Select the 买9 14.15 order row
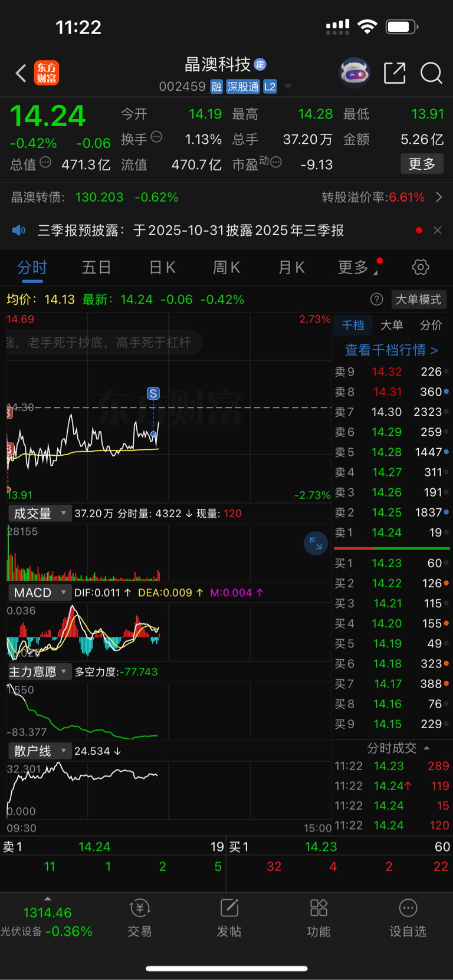 tap(392, 724)
